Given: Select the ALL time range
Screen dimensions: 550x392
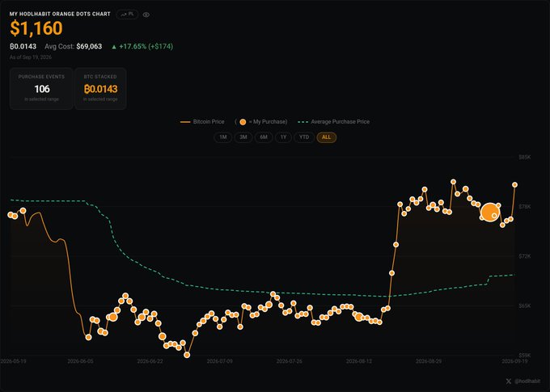Looking at the screenshot, I should [326, 137].
